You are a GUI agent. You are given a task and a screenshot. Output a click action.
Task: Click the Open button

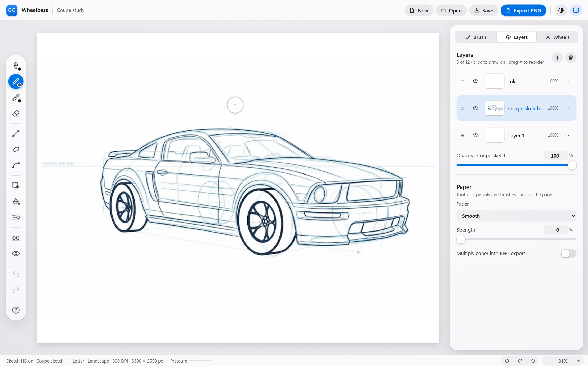pos(451,11)
